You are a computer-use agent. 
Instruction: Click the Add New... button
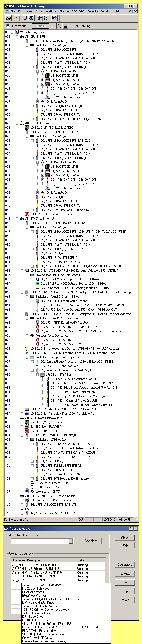point(92,541)
